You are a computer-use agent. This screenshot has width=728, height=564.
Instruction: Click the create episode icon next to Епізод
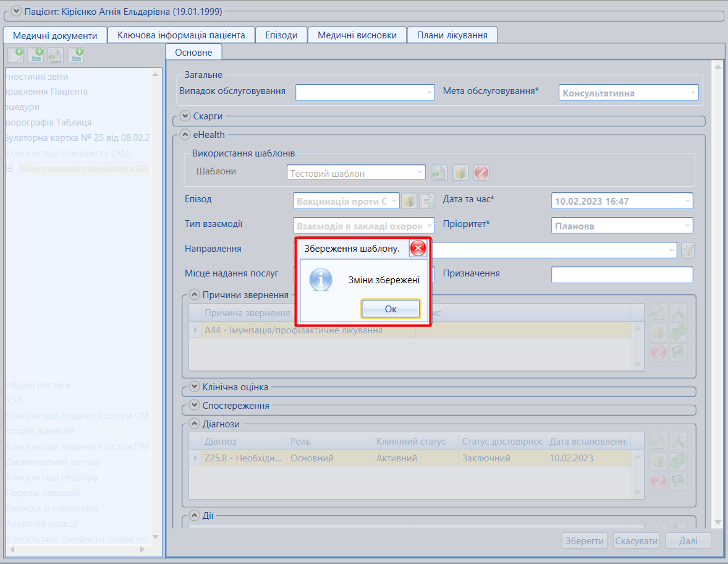427,201
